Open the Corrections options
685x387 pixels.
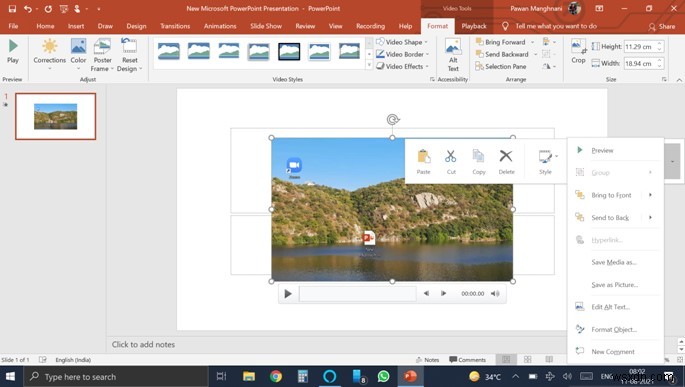49,54
